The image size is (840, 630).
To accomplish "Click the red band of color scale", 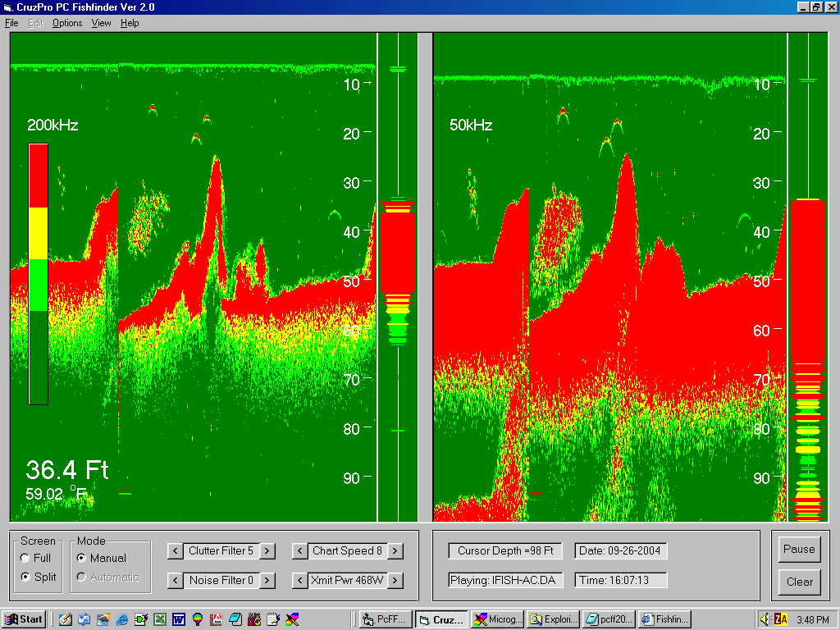I will pos(38,176).
